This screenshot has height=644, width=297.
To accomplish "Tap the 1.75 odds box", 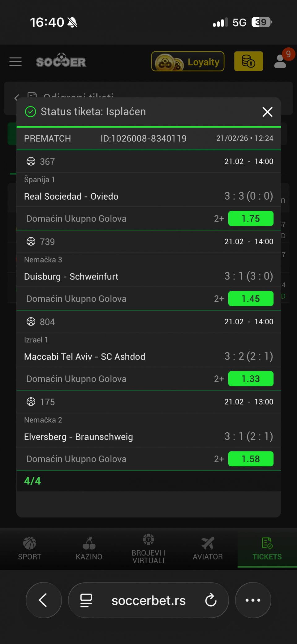I will pyautogui.click(x=251, y=218).
